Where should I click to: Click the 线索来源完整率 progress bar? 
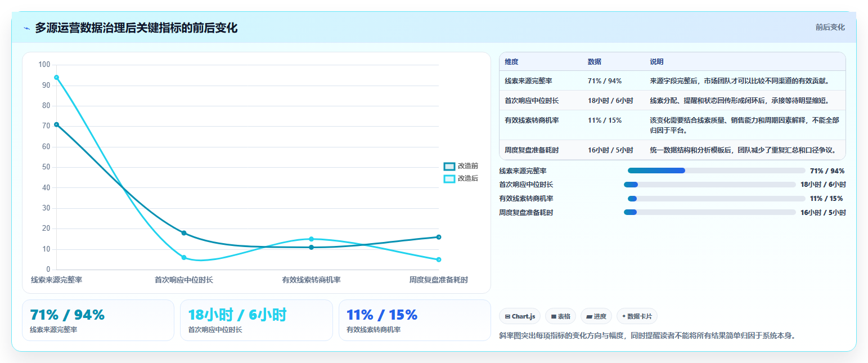[717, 171]
